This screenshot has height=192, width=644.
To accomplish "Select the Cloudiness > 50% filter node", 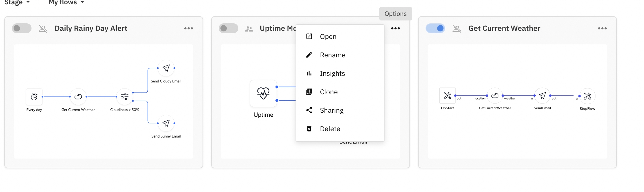I will click(125, 97).
